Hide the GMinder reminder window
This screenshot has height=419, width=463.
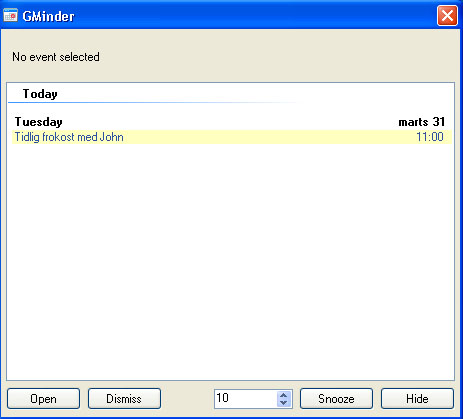pyautogui.click(x=417, y=398)
